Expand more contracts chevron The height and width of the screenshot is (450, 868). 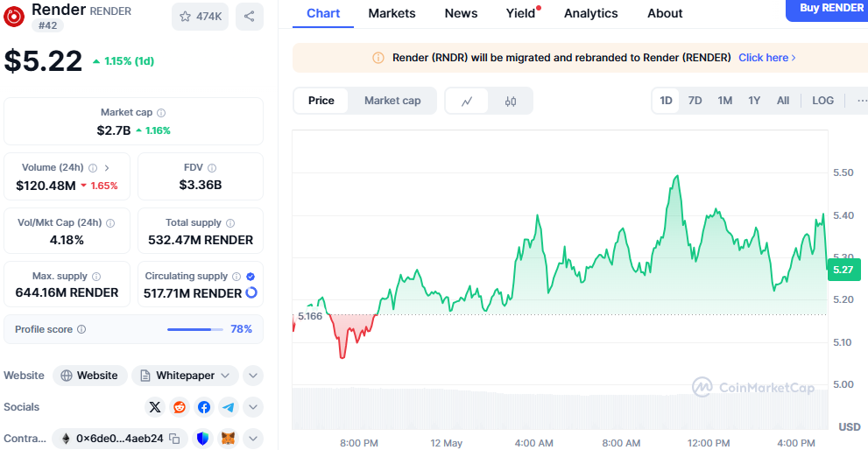point(252,439)
